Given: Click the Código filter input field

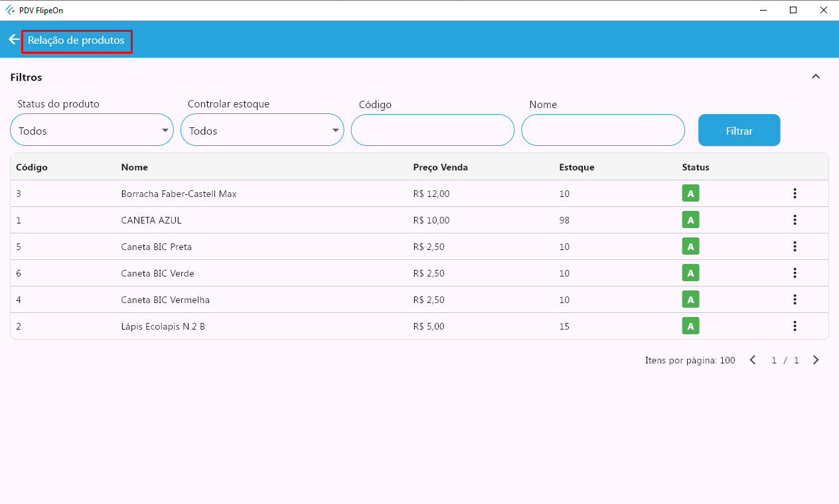Looking at the screenshot, I should (x=433, y=131).
